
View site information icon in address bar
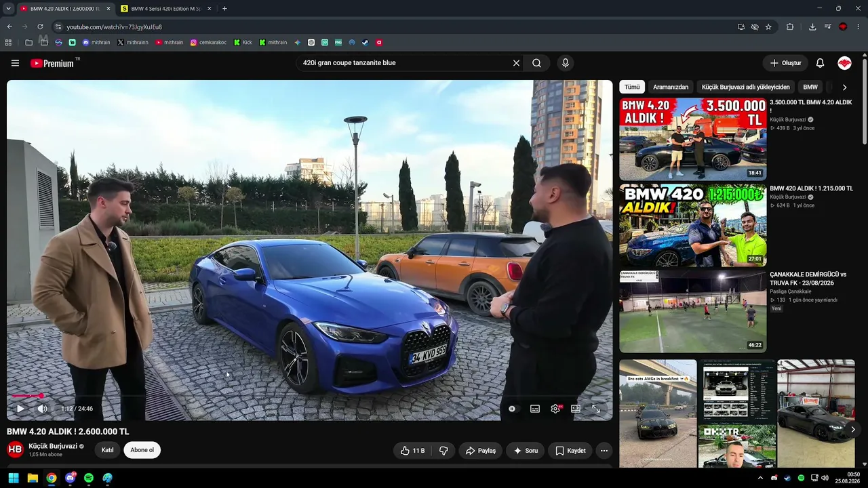(58, 27)
